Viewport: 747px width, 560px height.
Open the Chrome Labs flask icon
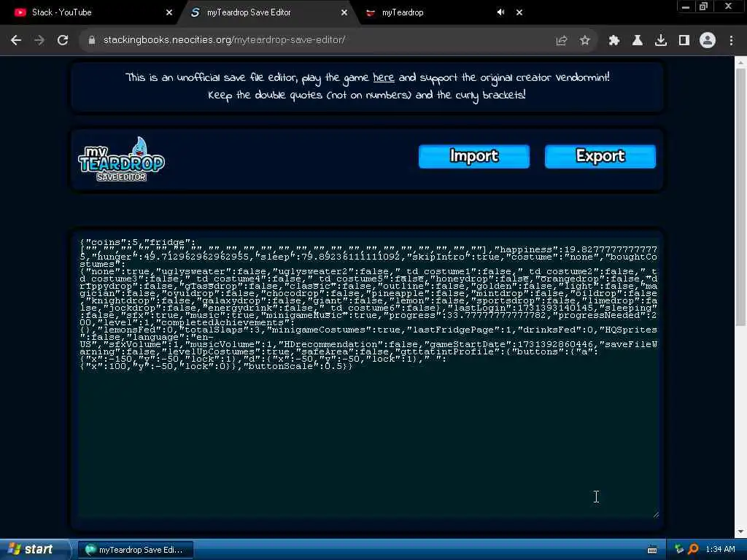click(638, 41)
